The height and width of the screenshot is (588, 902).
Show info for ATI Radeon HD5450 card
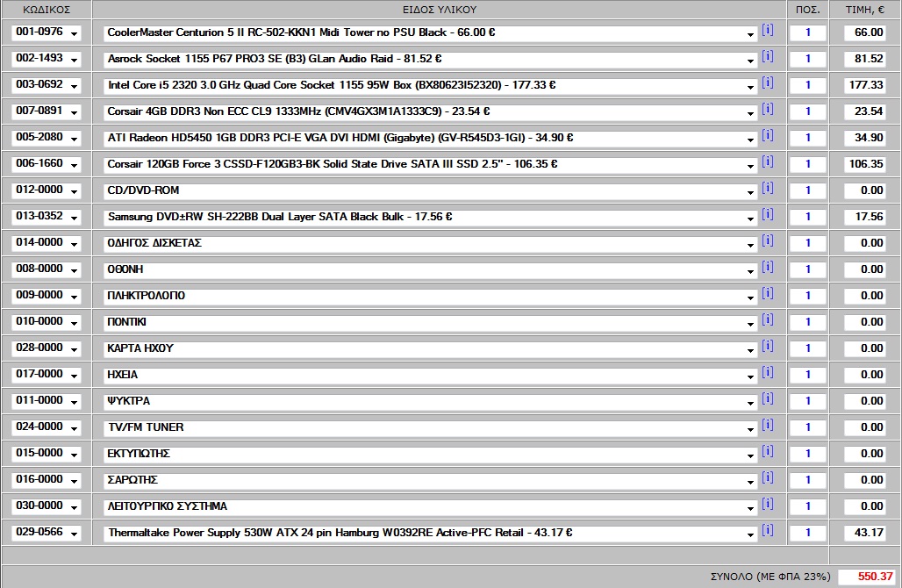click(x=768, y=135)
